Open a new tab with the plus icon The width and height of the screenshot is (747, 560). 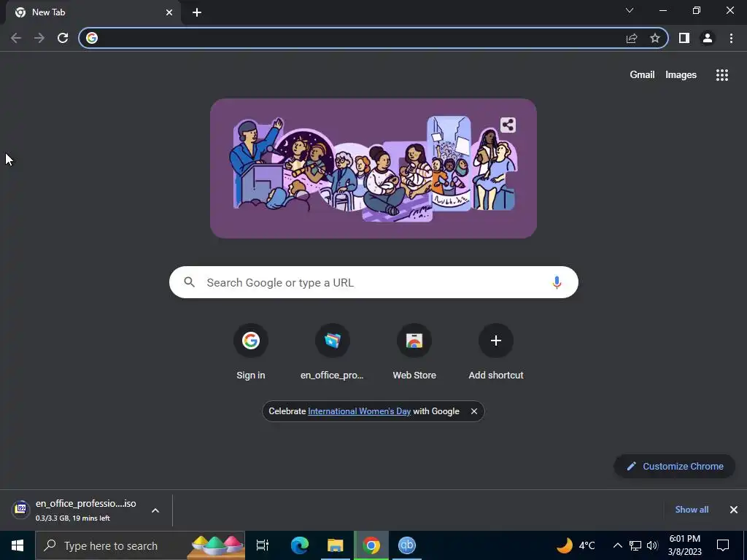point(197,12)
